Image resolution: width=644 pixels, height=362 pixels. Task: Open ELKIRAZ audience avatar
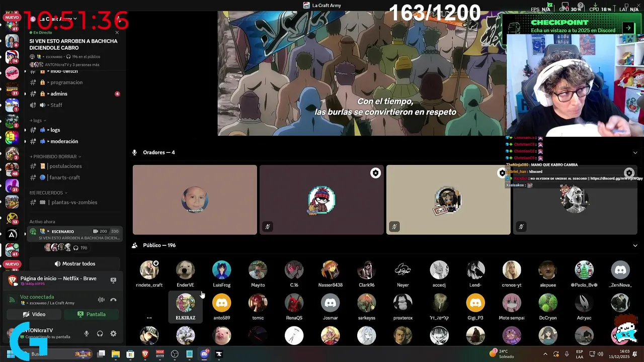coord(185,303)
